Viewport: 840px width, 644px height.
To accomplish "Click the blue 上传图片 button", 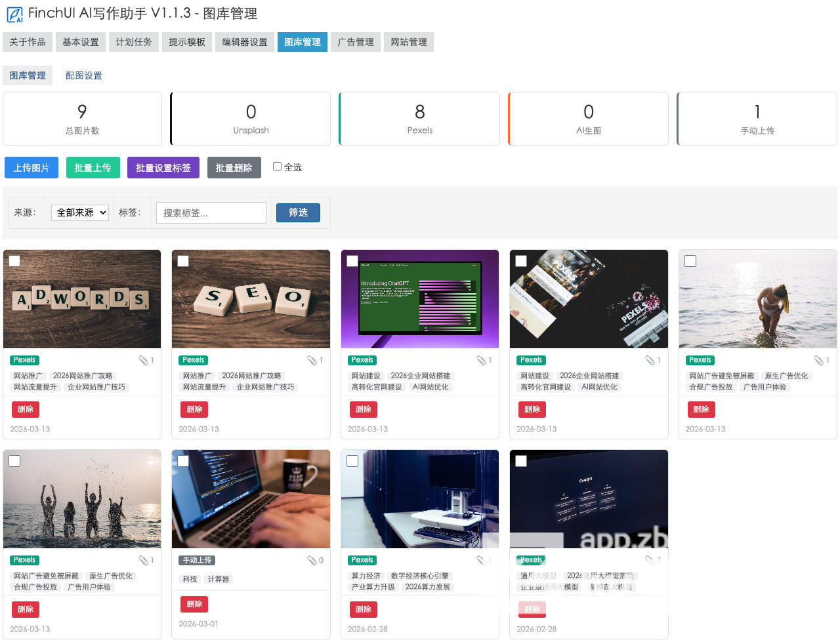I will point(31,168).
